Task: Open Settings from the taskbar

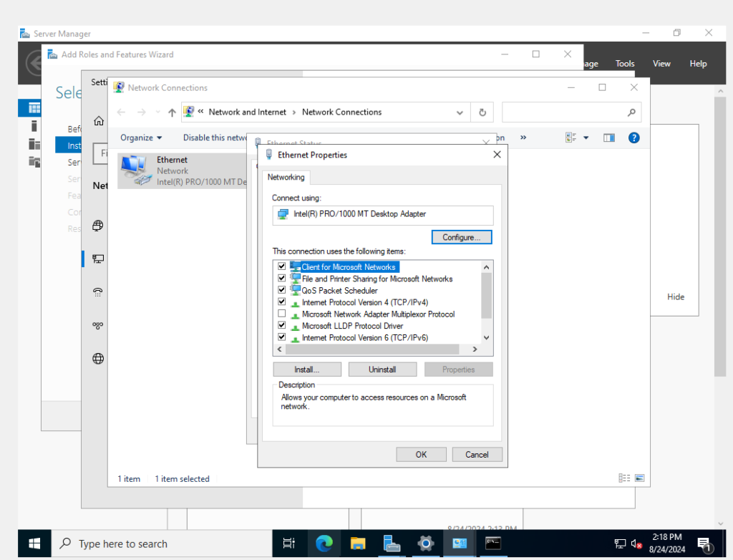Action: click(425, 544)
